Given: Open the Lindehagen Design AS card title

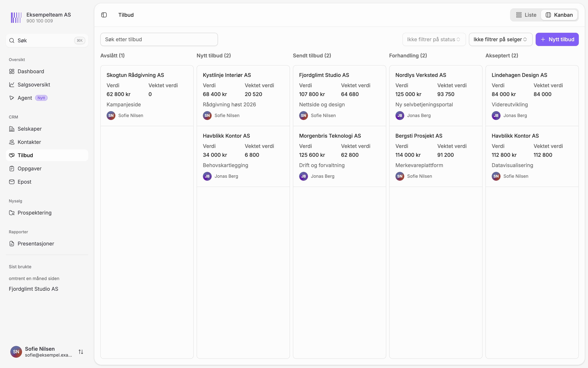Looking at the screenshot, I should [519, 75].
